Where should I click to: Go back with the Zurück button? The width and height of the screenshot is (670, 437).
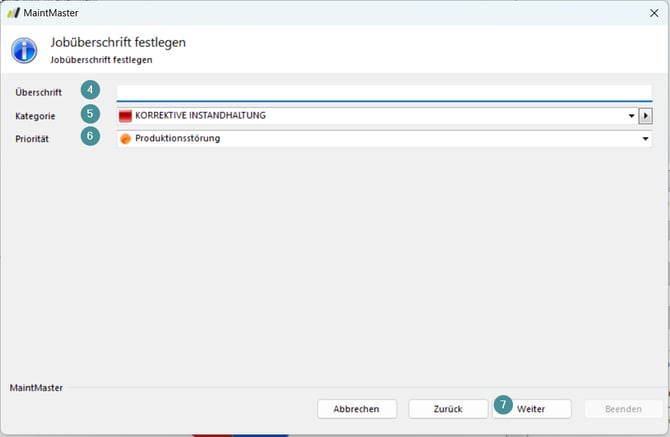tap(447, 409)
